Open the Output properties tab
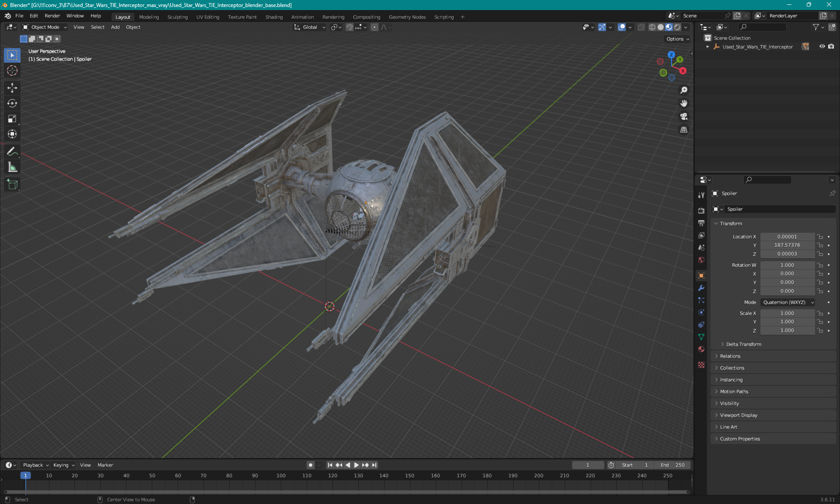Screen dimensions: 840x504 [x=701, y=223]
